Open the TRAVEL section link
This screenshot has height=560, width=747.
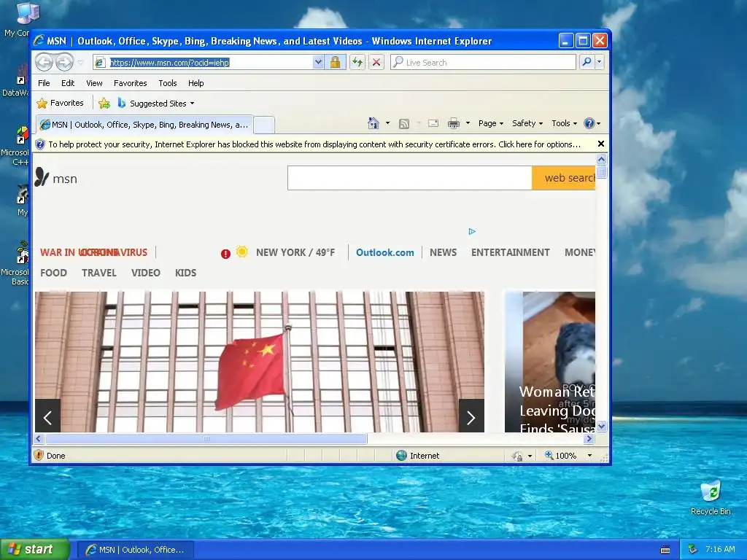tap(99, 273)
